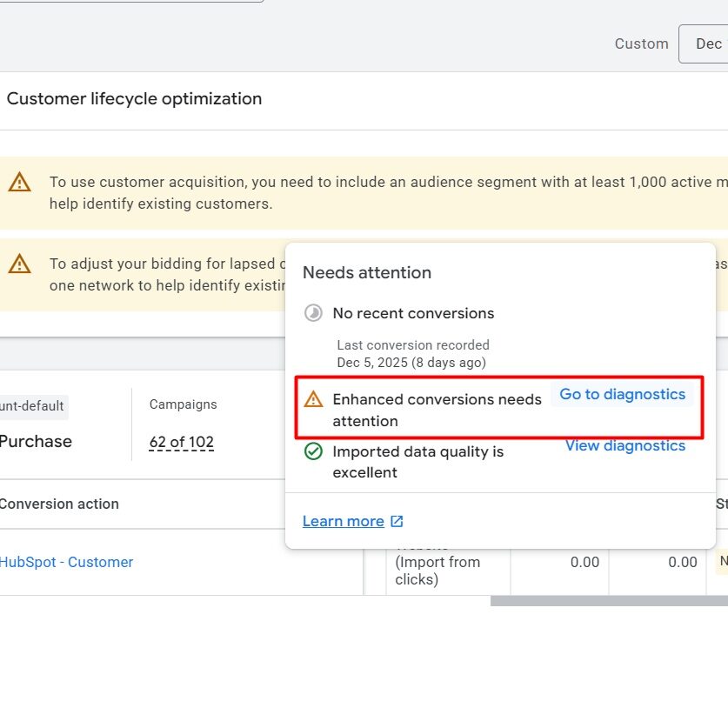Click the orange triangle beside Enhanced conversions

[x=313, y=399]
